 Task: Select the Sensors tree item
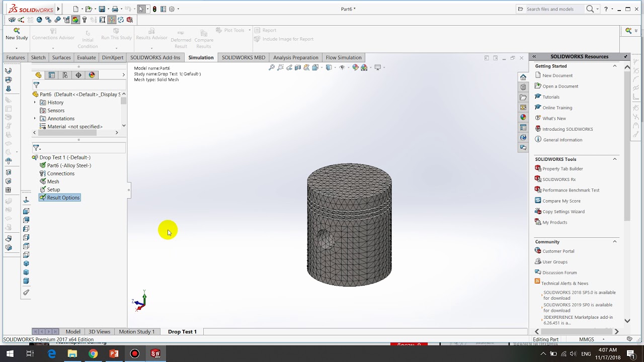coord(56,111)
